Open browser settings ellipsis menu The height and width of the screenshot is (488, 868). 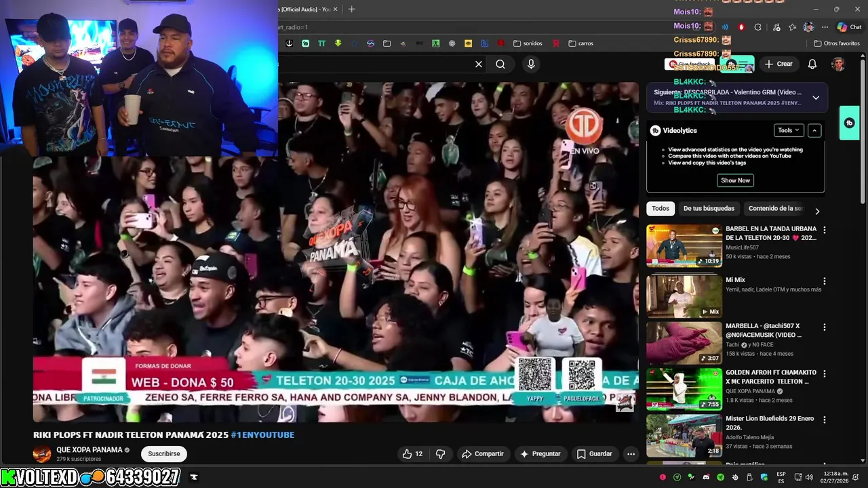(x=825, y=27)
